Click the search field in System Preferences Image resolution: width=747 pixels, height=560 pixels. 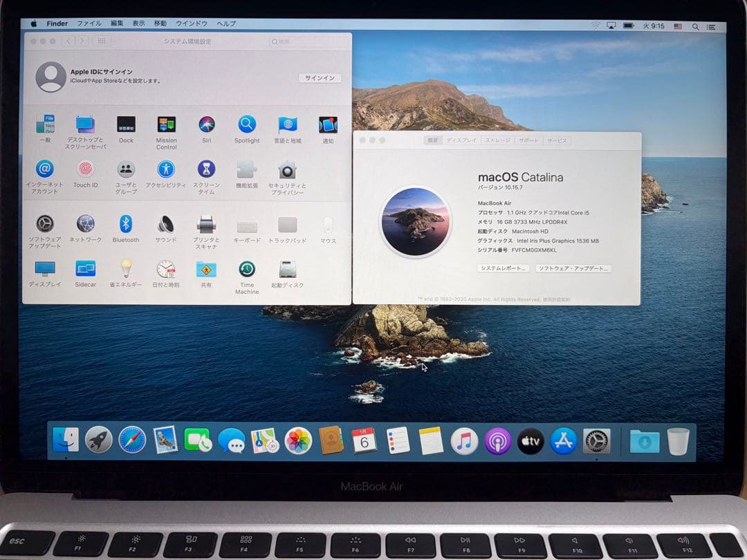coord(306,41)
